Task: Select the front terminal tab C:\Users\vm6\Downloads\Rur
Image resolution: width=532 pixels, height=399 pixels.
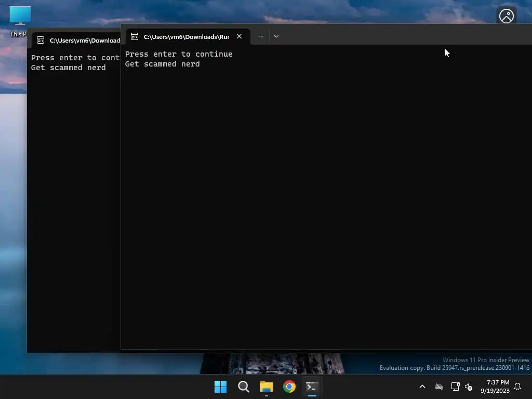Action: coord(188,36)
